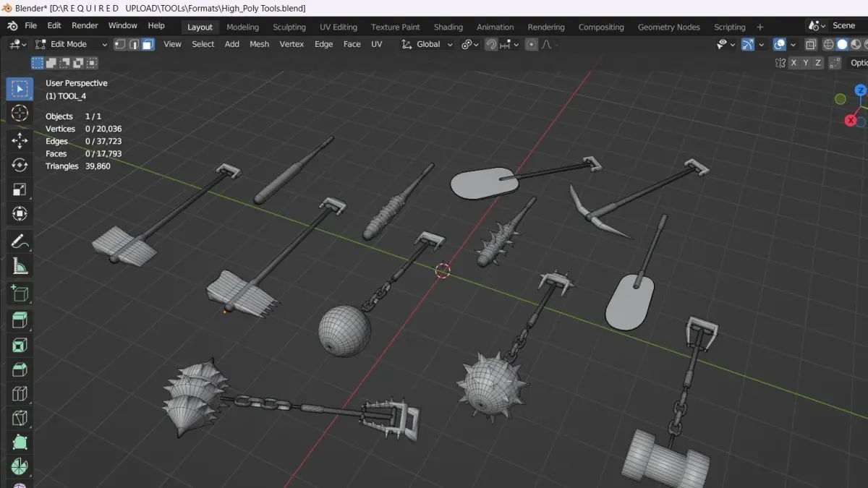The width and height of the screenshot is (868, 488).
Task: Switch to UV Editing workspace tab
Action: pos(339,27)
